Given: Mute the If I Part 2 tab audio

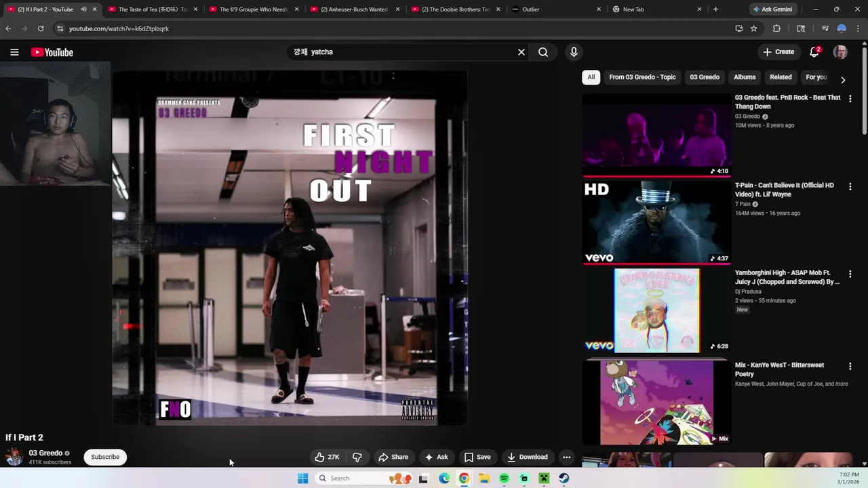Looking at the screenshot, I should tap(83, 9).
